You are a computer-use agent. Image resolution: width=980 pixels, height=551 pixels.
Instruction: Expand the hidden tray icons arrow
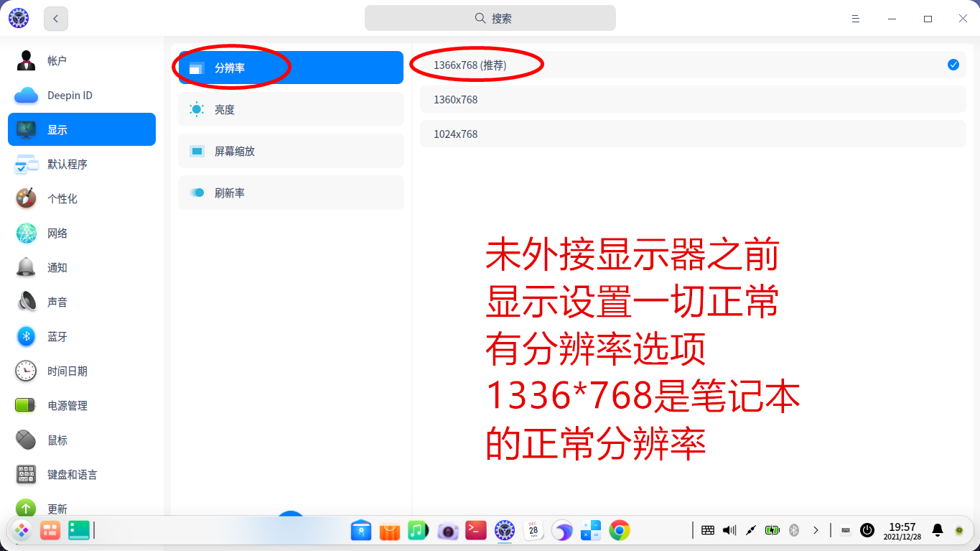(x=816, y=531)
